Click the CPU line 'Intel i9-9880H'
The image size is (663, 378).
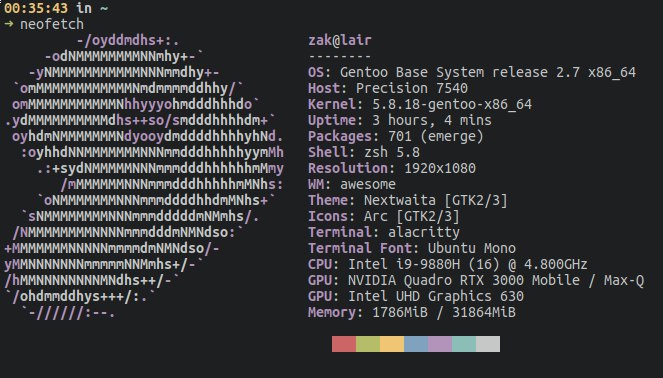click(447, 264)
